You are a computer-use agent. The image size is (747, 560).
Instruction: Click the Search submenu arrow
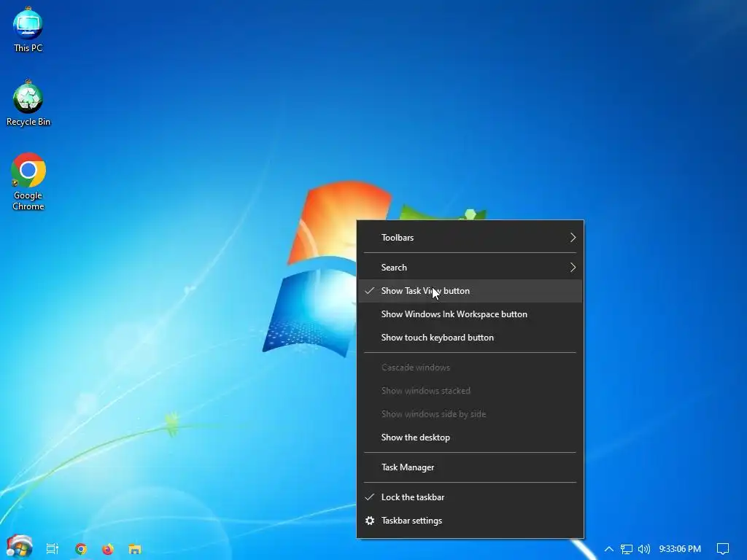(x=573, y=268)
